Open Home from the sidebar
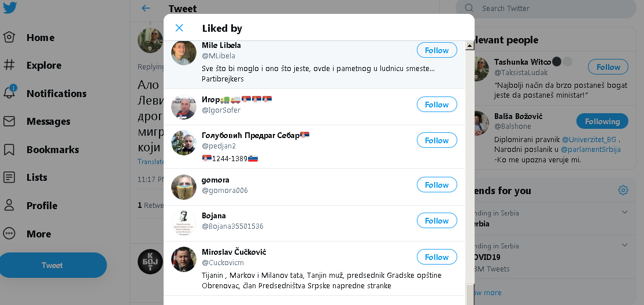This screenshot has width=644, height=305. tap(40, 38)
